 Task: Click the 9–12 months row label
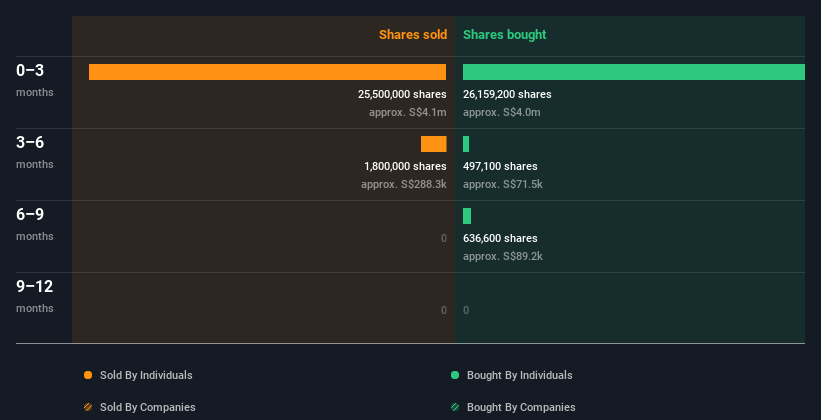coord(35,296)
